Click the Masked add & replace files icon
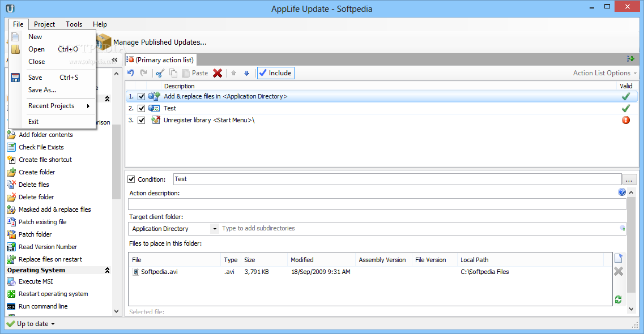The width and height of the screenshot is (644, 334). click(11, 209)
